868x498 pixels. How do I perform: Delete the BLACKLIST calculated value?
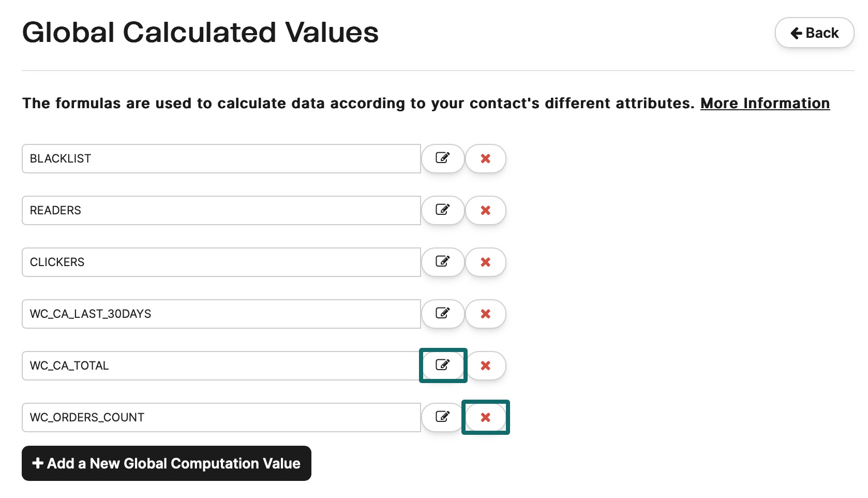coord(485,158)
